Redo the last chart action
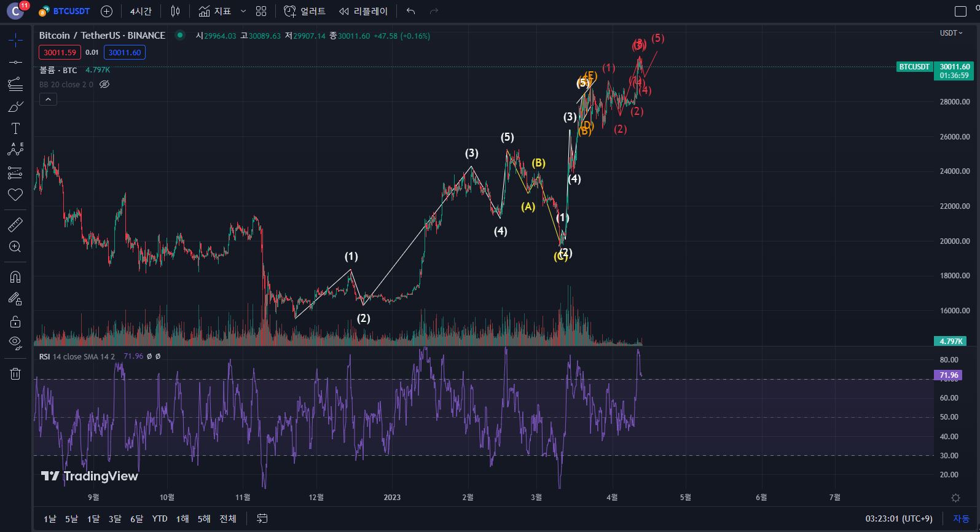Viewport: 980px width, 532px height. (434, 11)
